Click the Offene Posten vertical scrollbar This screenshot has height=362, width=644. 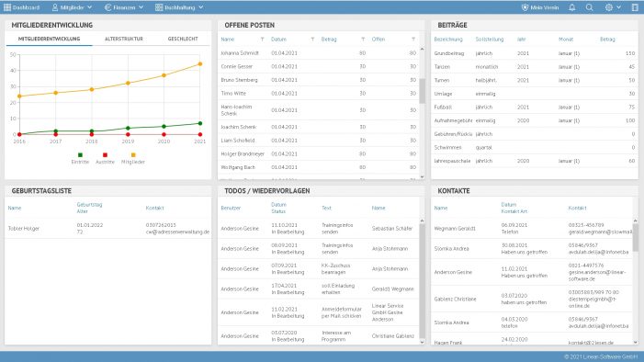click(422, 113)
